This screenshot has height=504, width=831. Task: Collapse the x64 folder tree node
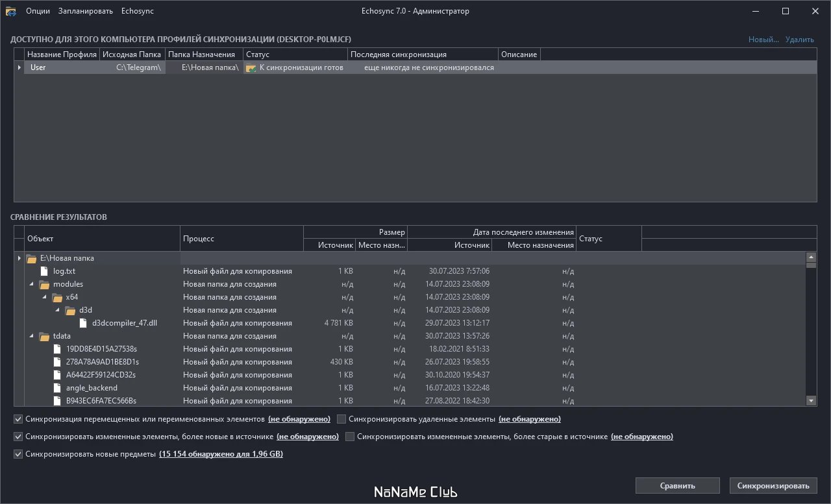point(45,297)
